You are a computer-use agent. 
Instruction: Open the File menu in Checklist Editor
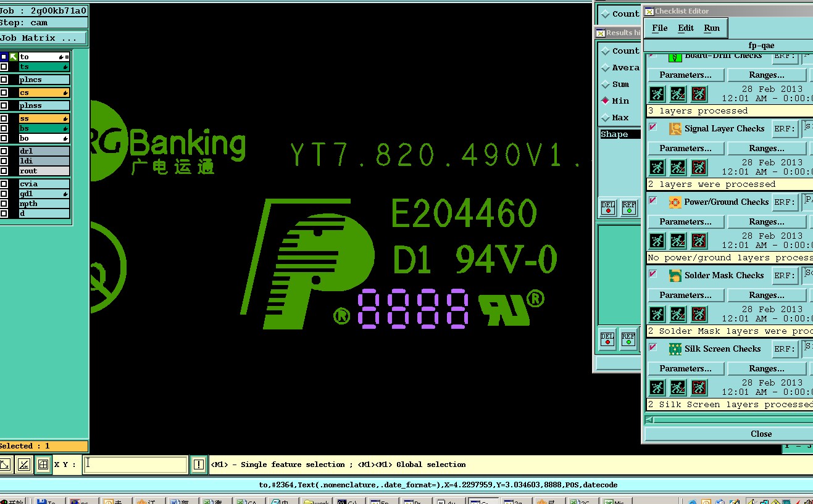(x=659, y=28)
